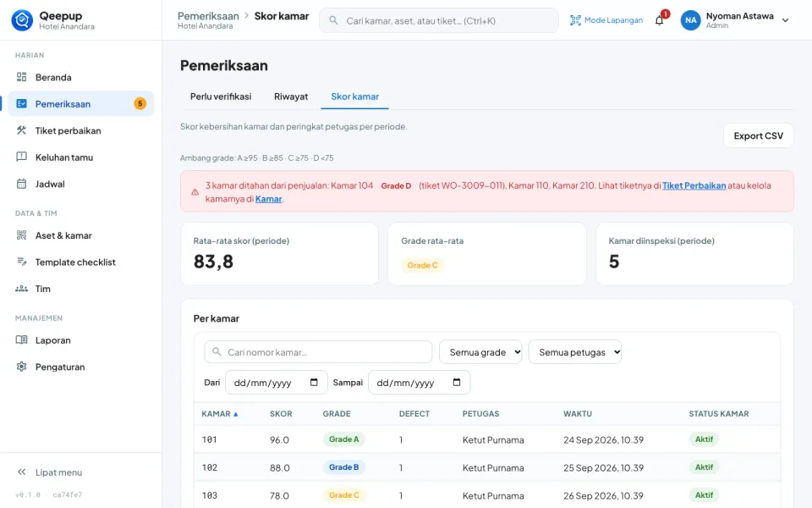Click the NA user avatar
The height and width of the screenshot is (508, 812).
pyautogui.click(x=690, y=20)
